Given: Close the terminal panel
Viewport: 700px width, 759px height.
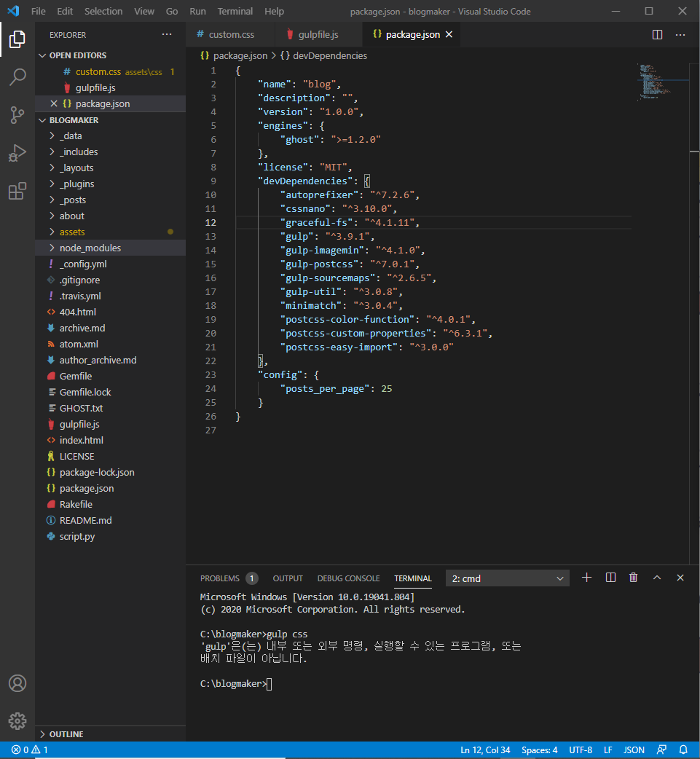Looking at the screenshot, I should [x=680, y=578].
